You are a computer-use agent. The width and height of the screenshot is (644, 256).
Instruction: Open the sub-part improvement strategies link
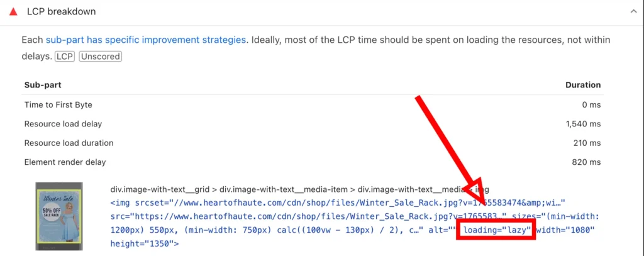tap(145, 40)
